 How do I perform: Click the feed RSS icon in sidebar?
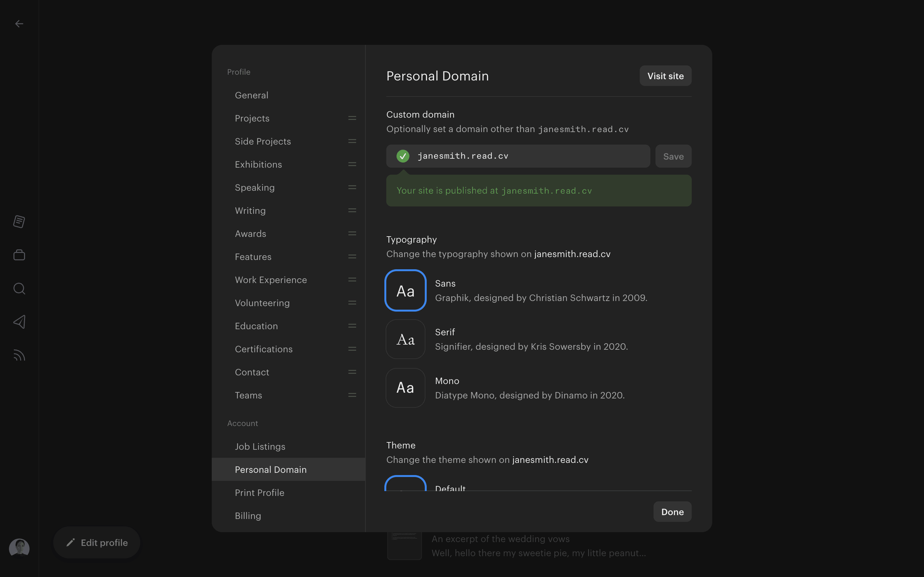19,355
